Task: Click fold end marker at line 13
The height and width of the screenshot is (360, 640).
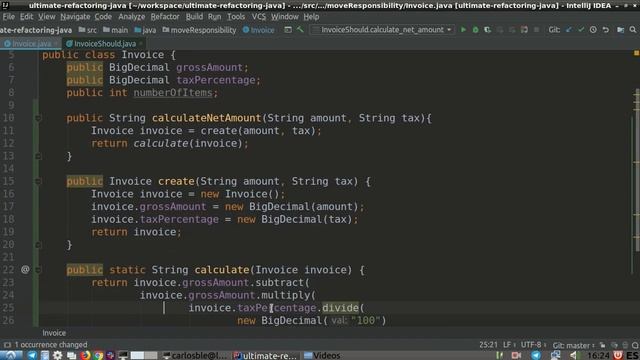Action: (x=38, y=156)
